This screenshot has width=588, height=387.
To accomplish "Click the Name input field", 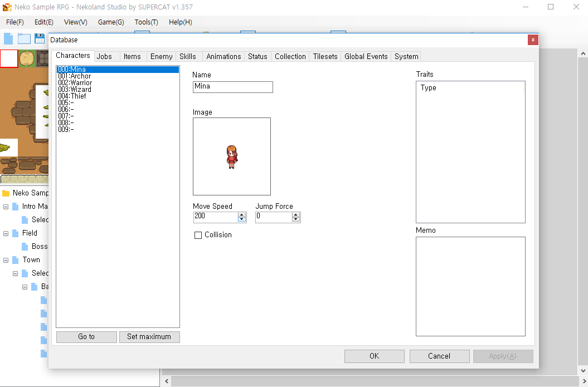I will click(233, 87).
